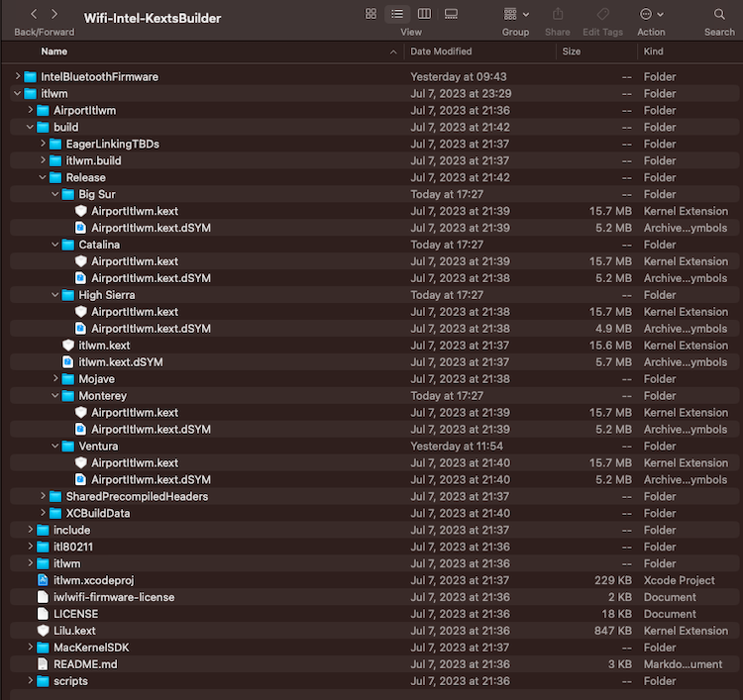Select AirportItlwm.kext.dSYM icon under Monterey
Image resolution: width=743 pixels, height=700 pixels.
80,429
